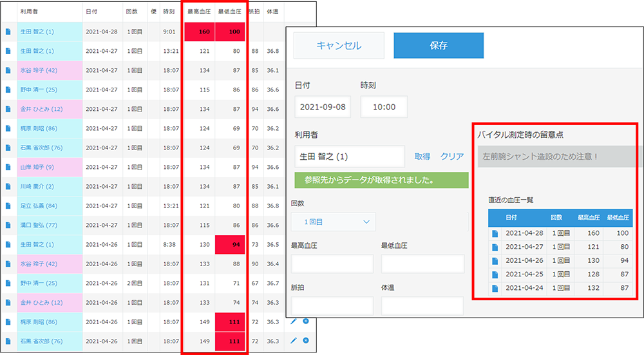This screenshot has height=355, width=644.
Task: Focus the empty 最高血圧 input box
Action: click(x=332, y=264)
